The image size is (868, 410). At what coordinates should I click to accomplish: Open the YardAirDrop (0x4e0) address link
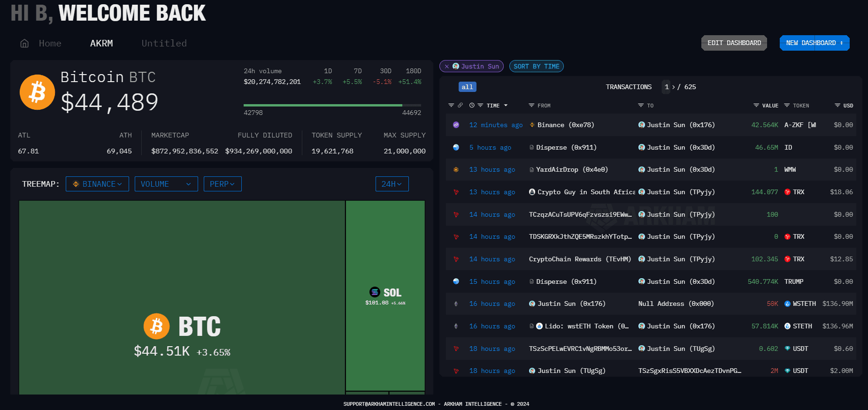572,169
